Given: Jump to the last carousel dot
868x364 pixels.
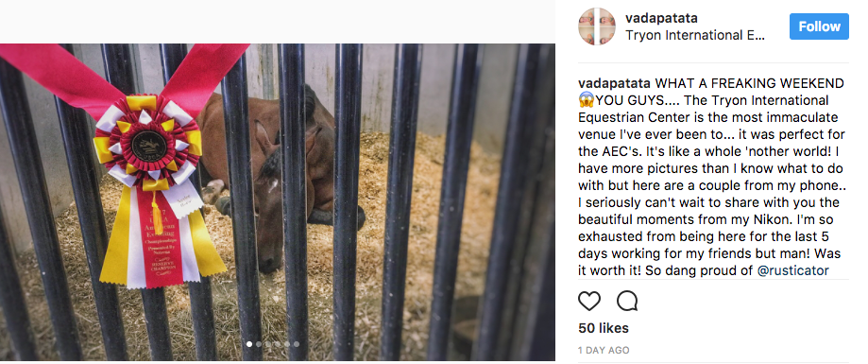Looking at the screenshot, I should pos(297,344).
